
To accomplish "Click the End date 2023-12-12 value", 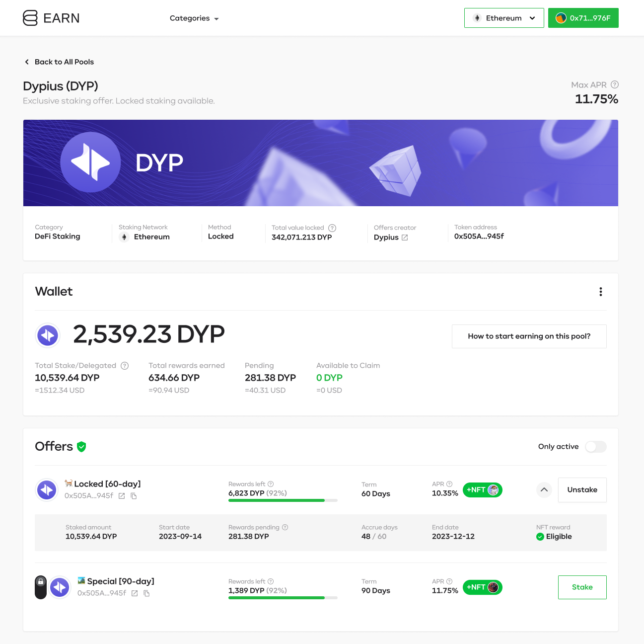I will pyautogui.click(x=453, y=537).
